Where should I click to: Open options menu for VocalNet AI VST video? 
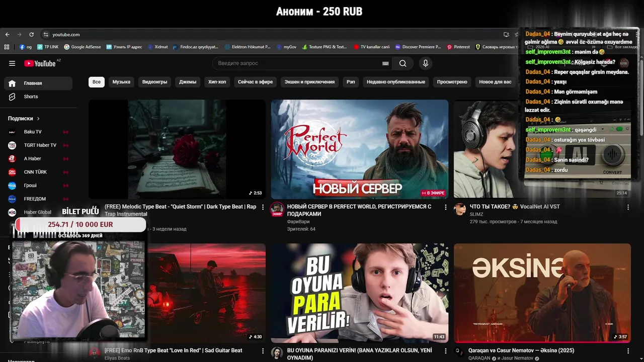point(628,207)
